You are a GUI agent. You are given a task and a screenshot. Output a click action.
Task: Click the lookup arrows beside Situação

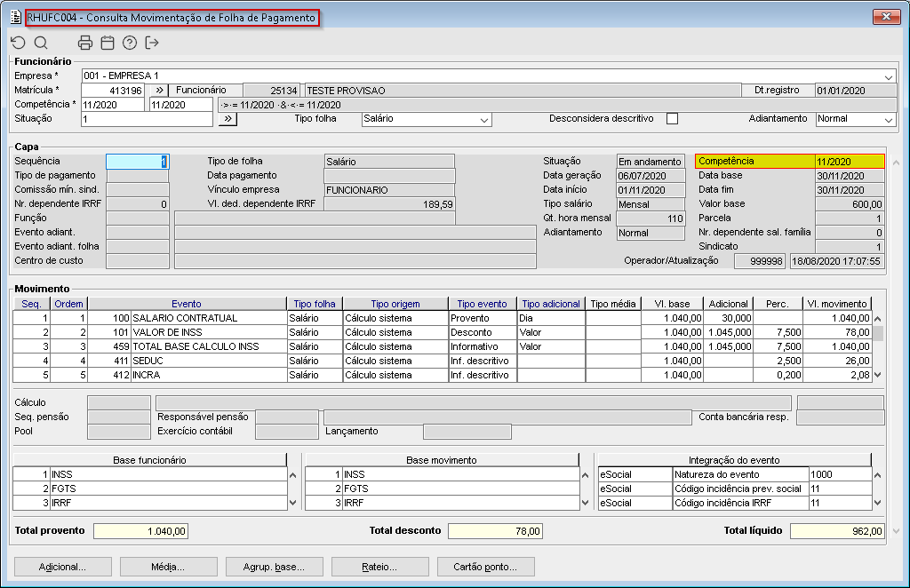pos(227,119)
